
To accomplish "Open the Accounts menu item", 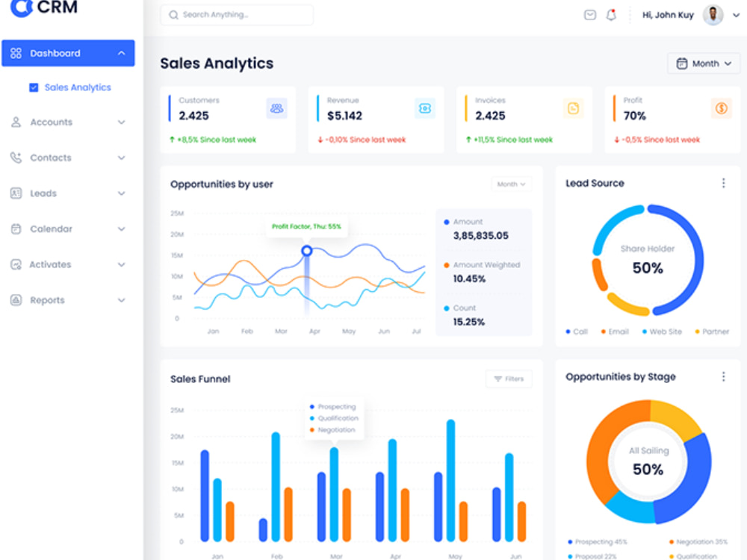I will pyautogui.click(x=68, y=122).
